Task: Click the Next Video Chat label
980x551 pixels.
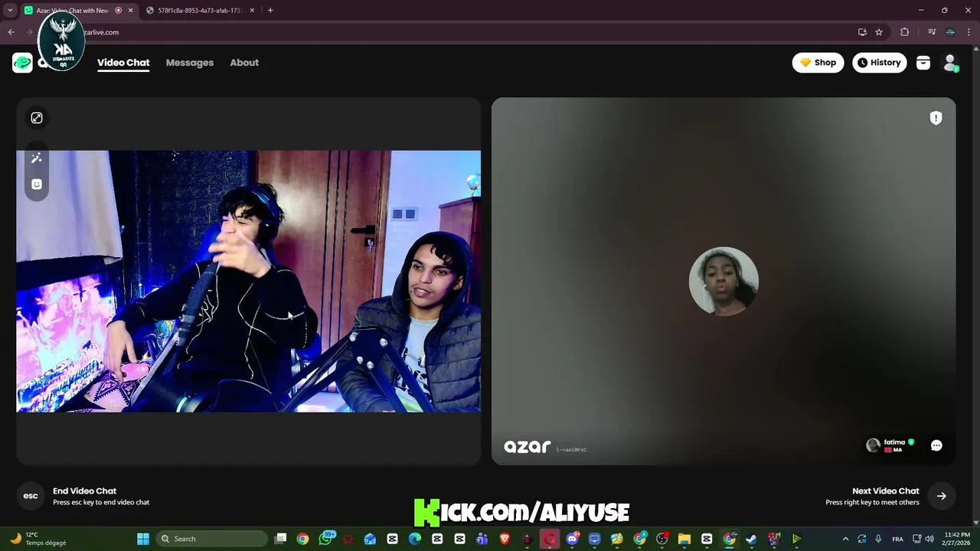Action: (885, 491)
